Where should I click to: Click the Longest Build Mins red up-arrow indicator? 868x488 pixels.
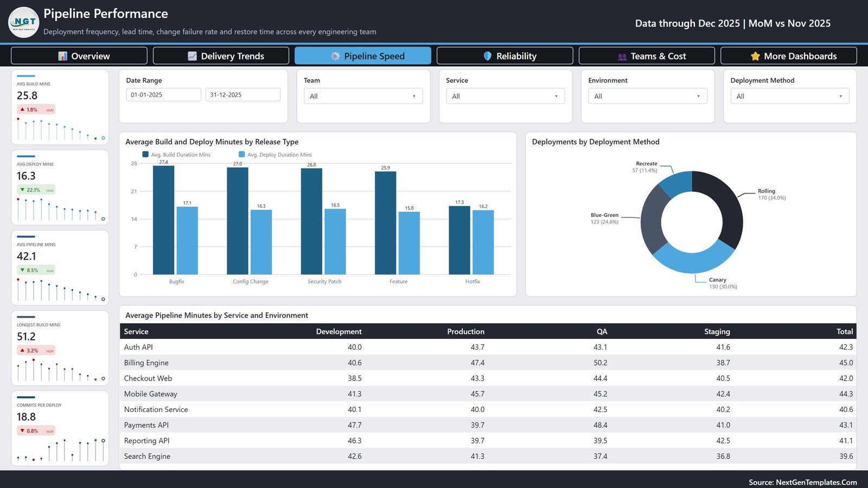[22, 350]
